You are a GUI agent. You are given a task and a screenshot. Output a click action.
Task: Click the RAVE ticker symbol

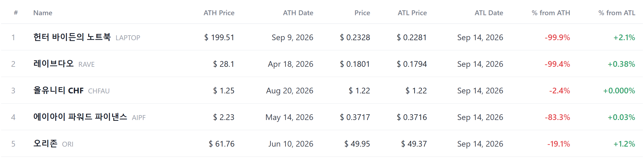point(86,64)
